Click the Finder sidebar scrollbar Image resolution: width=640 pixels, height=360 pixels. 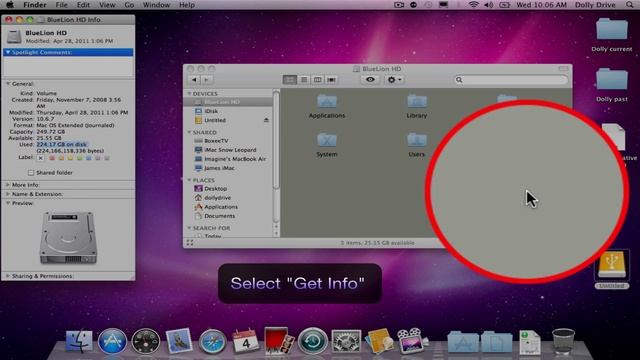pyautogui.click(x=276, y=140)
